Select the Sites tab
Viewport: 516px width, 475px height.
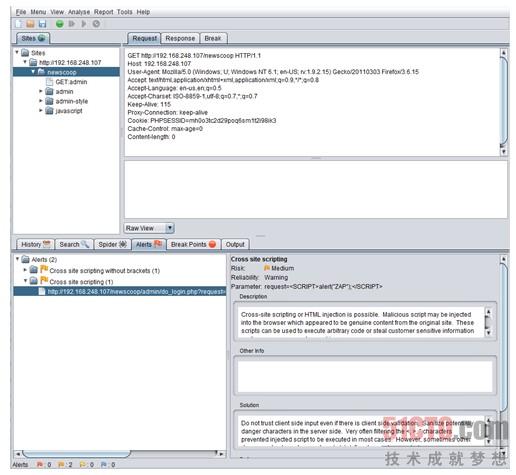[x=33, y=38]
